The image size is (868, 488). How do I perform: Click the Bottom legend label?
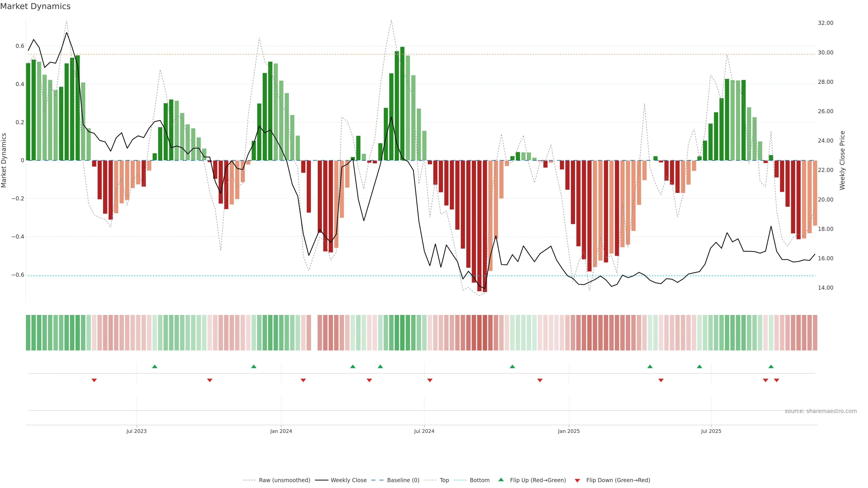pos(479,480)
